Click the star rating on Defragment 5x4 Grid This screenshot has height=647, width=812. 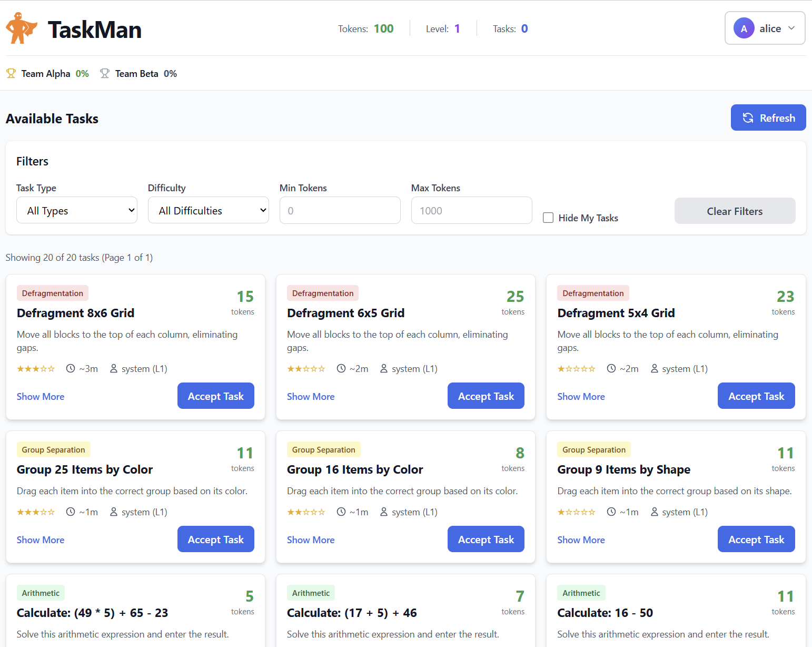[576, 369]
